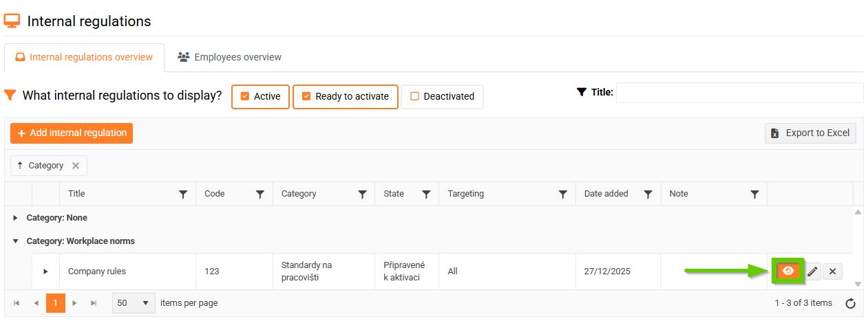The width and height of the screenshot is (868, 321).
Task: Collapse the Category: Workplace norms group
Action: coord(16,241)
